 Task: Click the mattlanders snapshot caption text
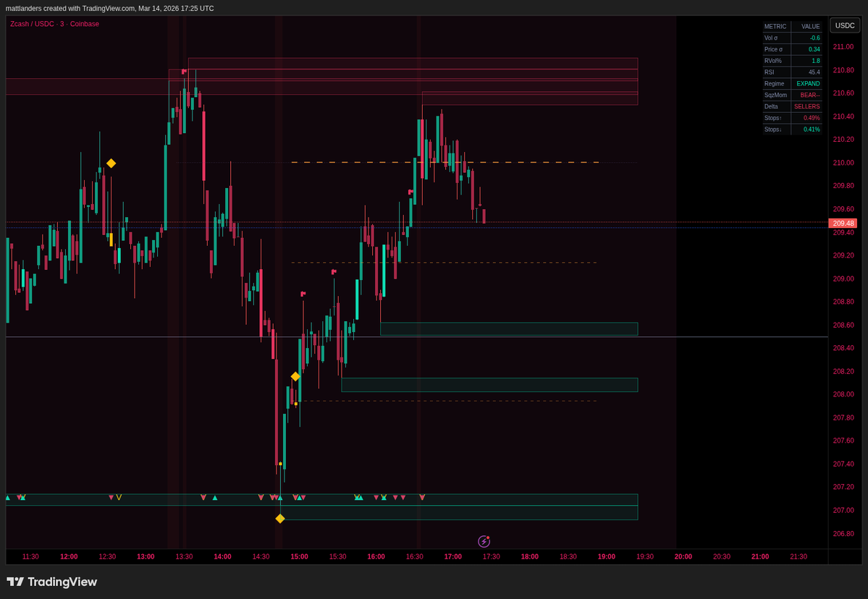point(109,8)
